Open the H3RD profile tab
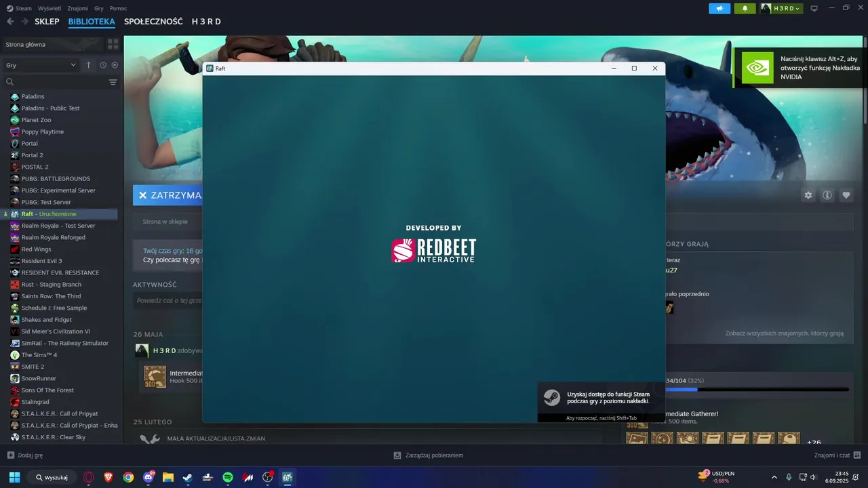The width and height of the screenshot is (868, 488). pyautogui.click(x=206, y=22)
